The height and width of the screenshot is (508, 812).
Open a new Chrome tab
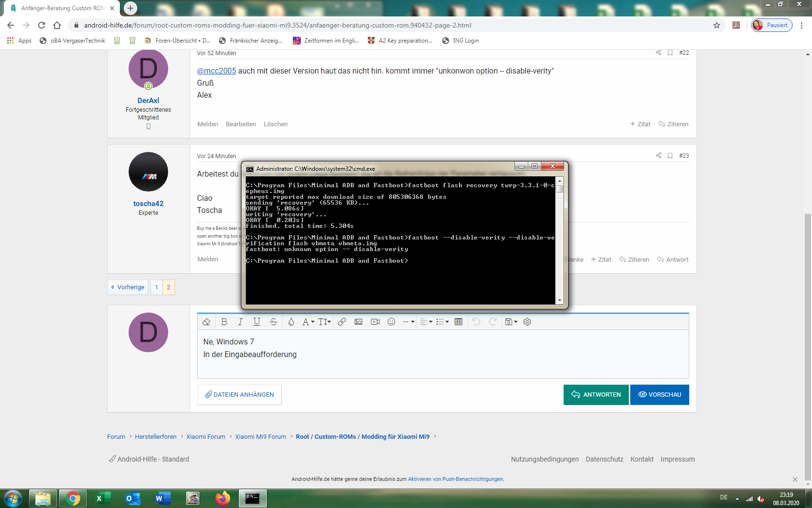pos(130,8)
